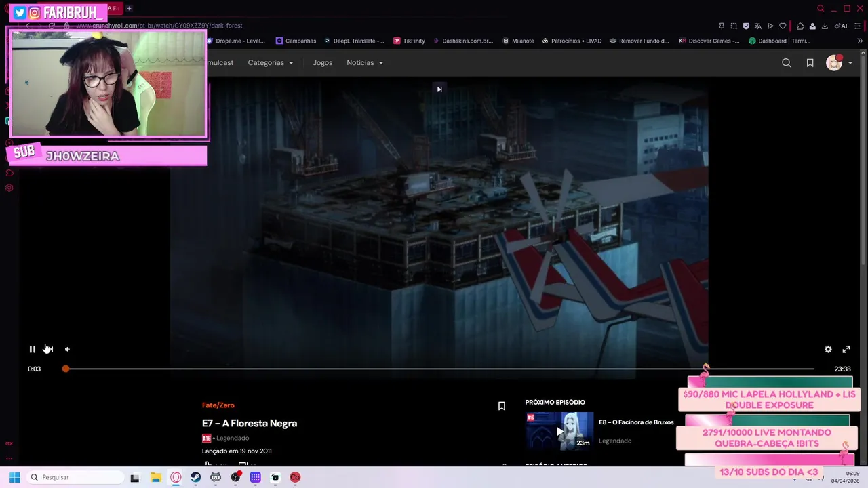Open the Jogos menu item
The image size is (868, 488).
[323, 62]
